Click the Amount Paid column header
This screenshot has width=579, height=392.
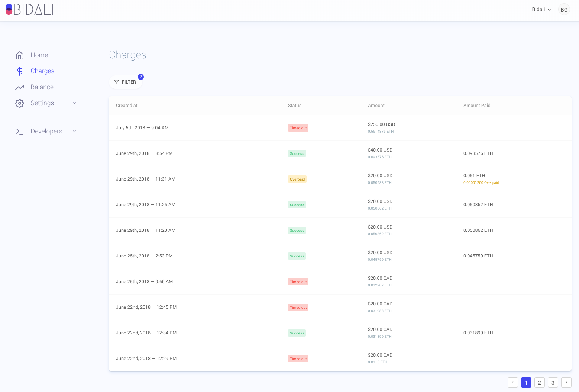pyautogui.click(x=477, y=106)
